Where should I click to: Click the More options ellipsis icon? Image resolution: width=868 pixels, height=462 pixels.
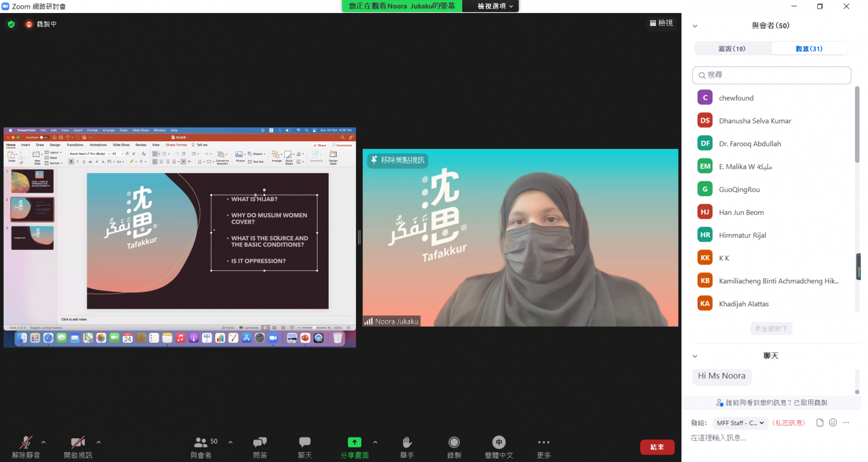click(x=544, y=442)
